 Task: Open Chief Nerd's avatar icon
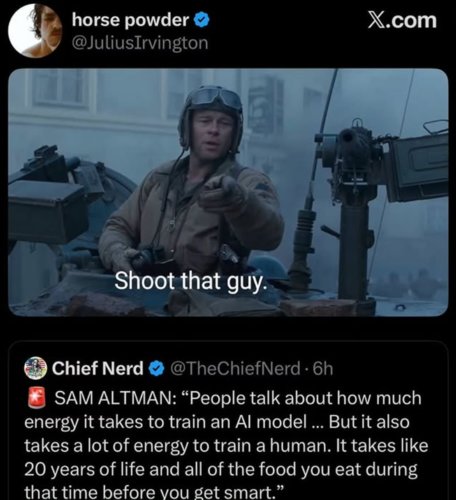tap(35, 368)
